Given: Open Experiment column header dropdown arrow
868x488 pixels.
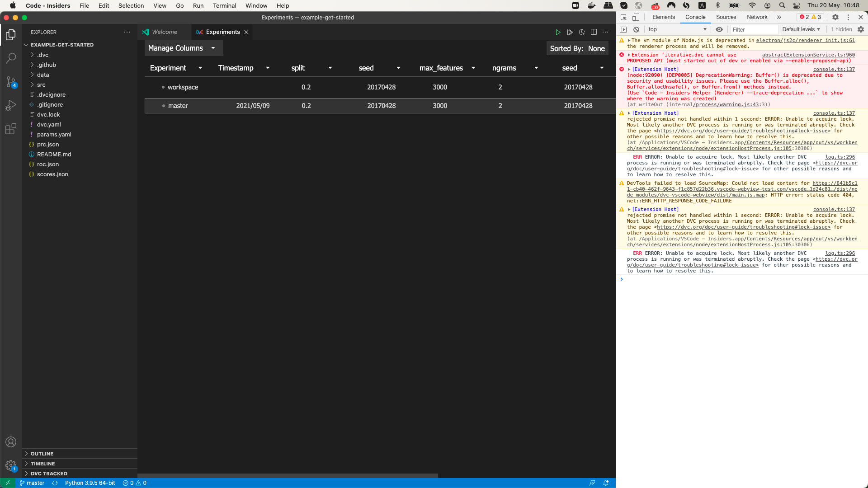Looking at the screenshot, I should [x=200, y=68].
